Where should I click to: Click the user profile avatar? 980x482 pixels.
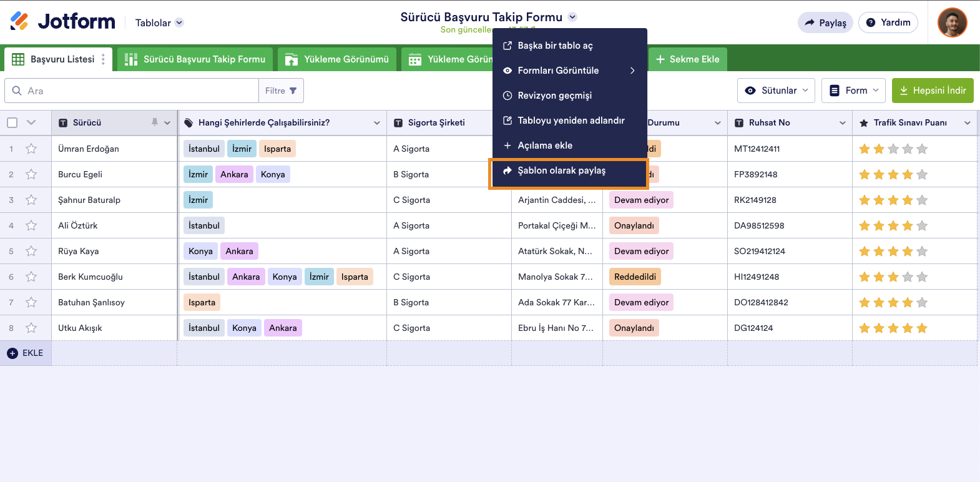pos(952,22)
